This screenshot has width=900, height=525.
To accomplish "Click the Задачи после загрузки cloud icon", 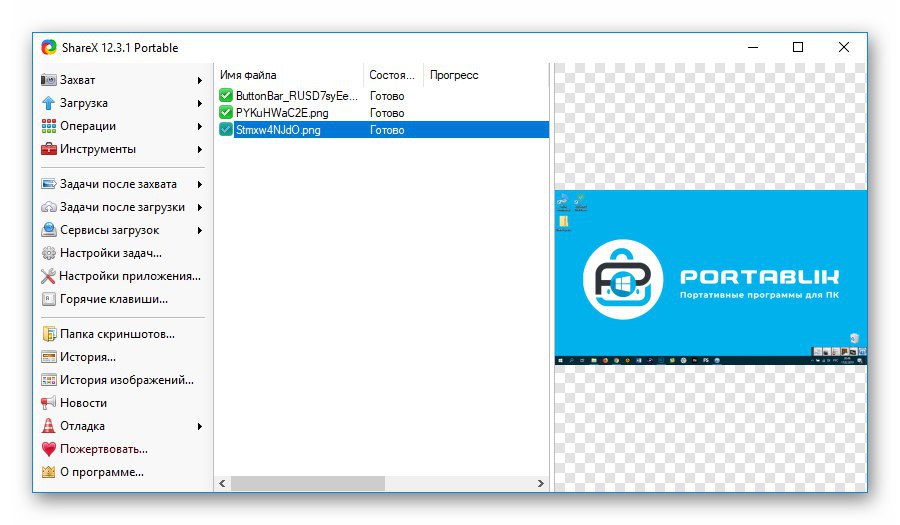I will (49, 207).
